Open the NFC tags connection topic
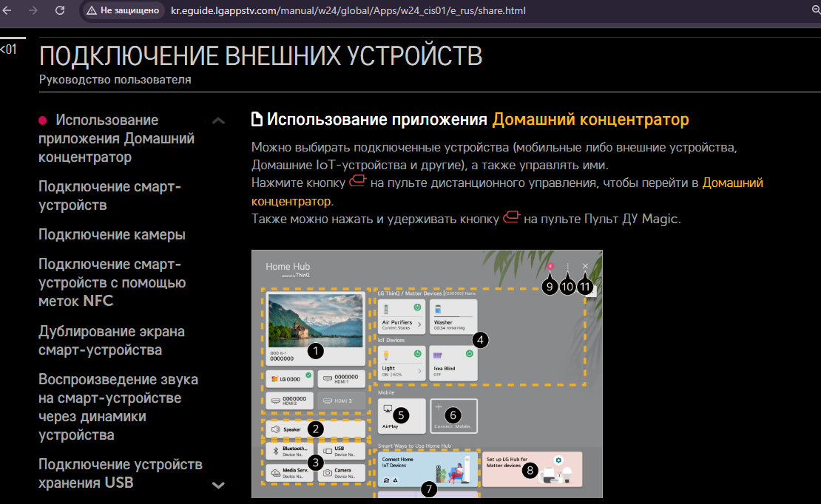The height and width of the screenshot is (504, 821). point(112,282)
